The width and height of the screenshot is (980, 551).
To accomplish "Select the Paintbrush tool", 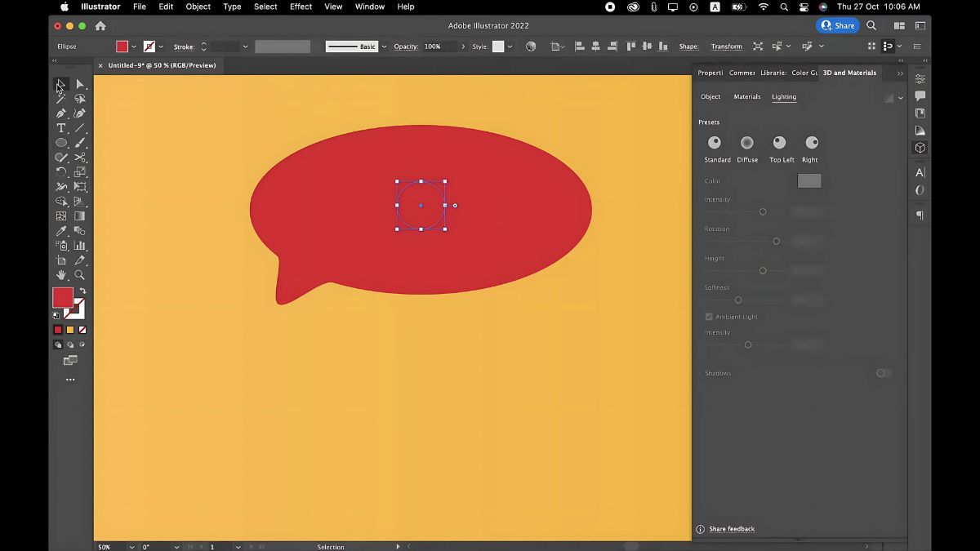I will point(80,143).
